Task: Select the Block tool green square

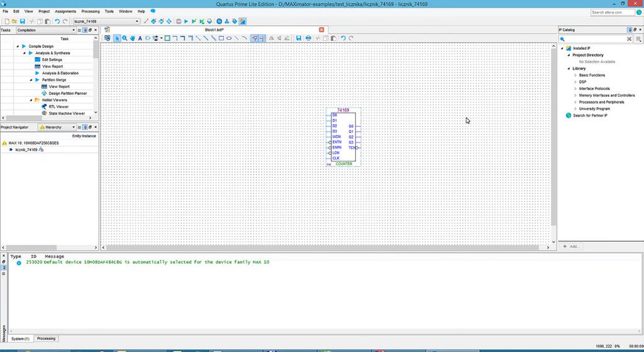Action: tap(167, 38)
